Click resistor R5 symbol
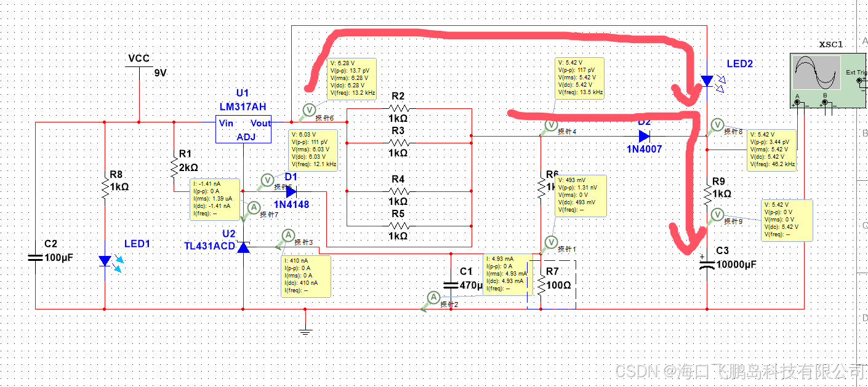Viewport: 868px width, 387px height. point(398,226)
